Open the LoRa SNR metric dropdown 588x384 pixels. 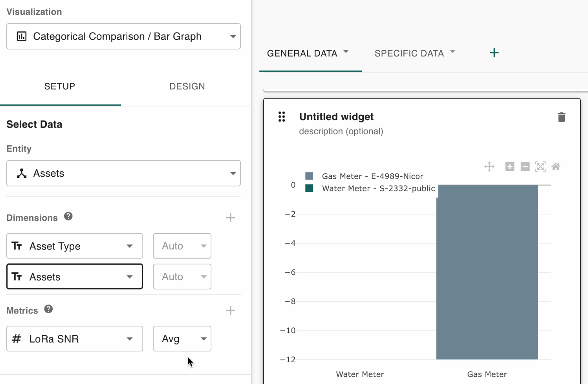(x=75, y=339)
